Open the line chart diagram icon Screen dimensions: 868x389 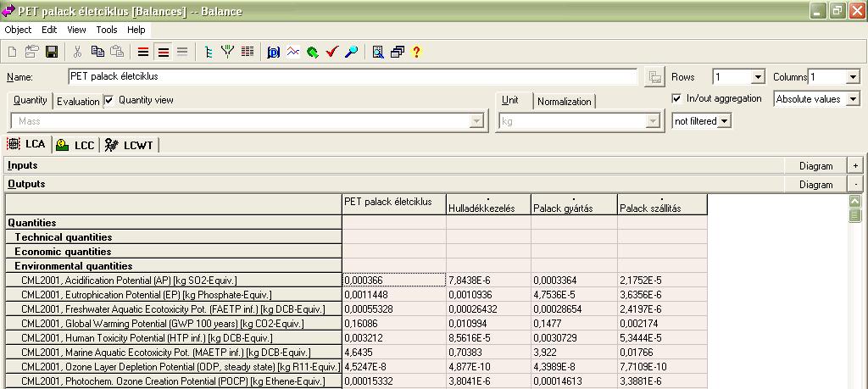coord(293,52)
